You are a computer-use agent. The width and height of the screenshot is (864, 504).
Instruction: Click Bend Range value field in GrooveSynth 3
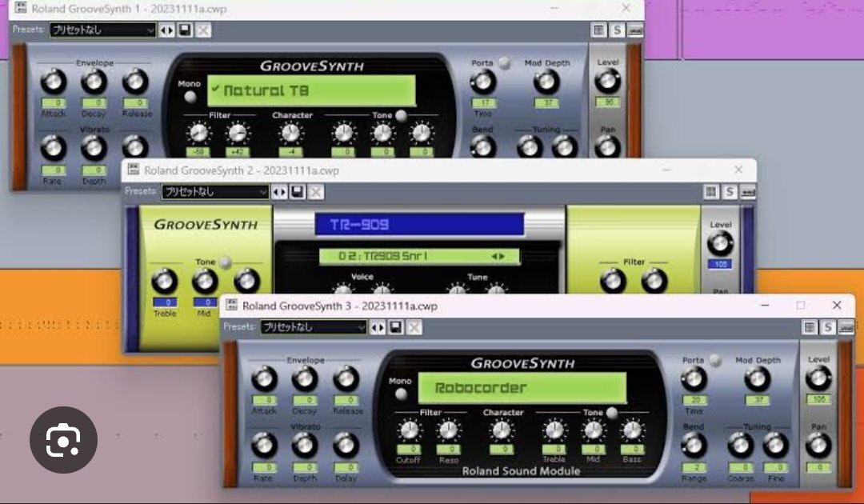(694, 467)
